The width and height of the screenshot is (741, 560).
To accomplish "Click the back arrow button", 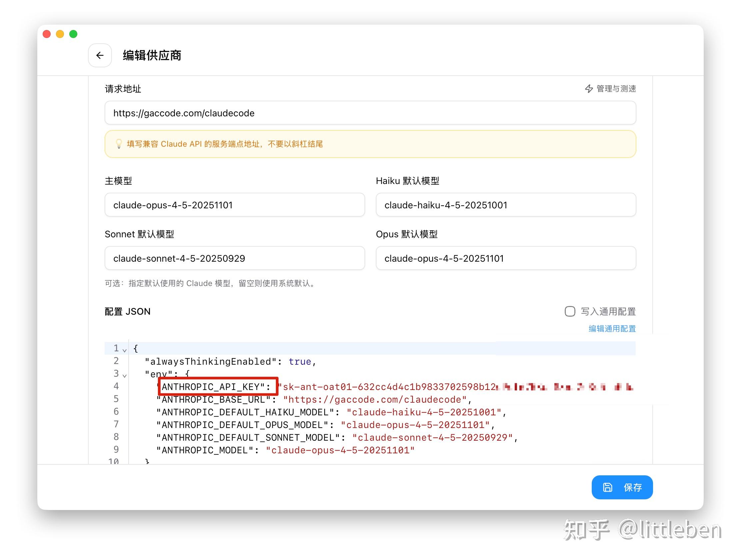I will click(100, 55).
